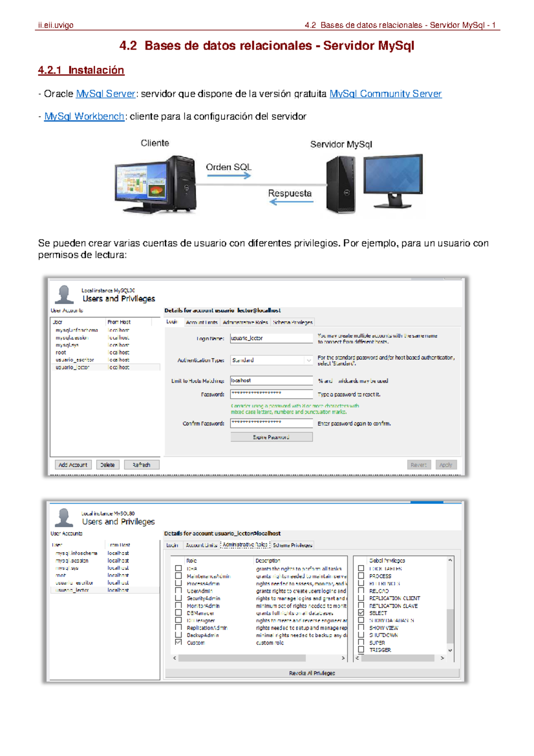534x756 pixels.
Task: Select Login tab in the Roles screenshot
Action: (172, 545)
